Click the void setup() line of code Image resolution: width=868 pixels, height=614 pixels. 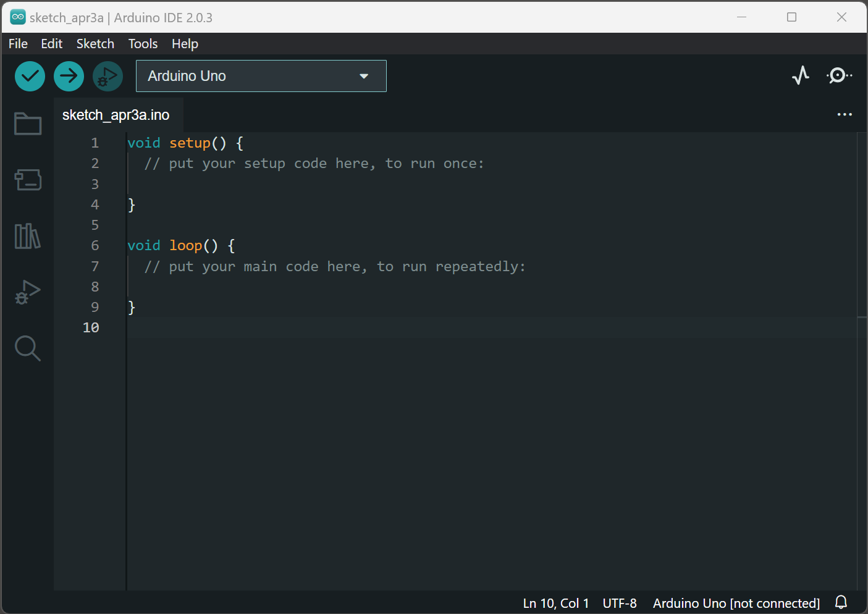click(x=185, y=143)
